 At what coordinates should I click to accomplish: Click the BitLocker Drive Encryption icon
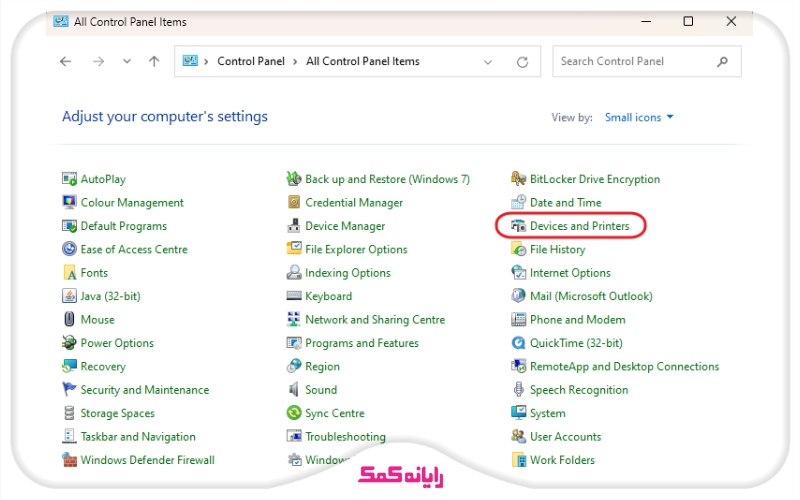(519, 179)
